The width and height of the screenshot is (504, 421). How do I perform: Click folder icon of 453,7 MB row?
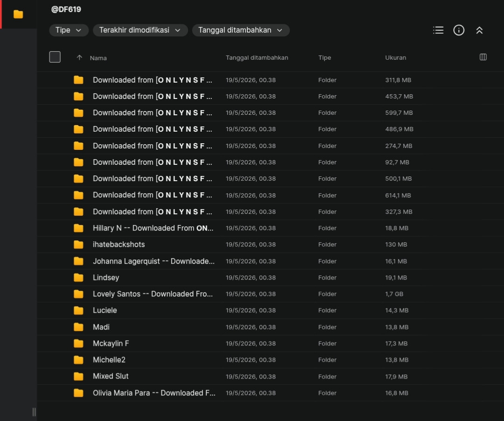coord(78,97)
